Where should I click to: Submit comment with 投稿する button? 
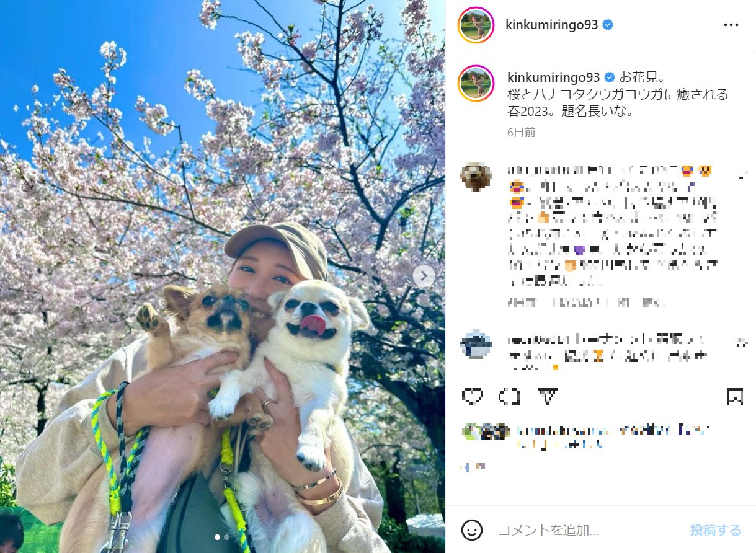[716, 530]
